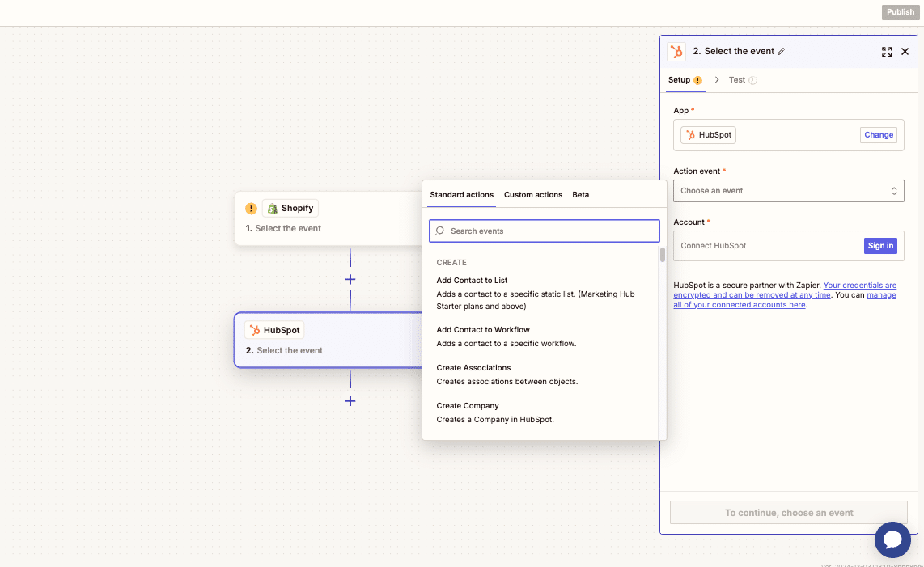This screenshot has height=567, width=924.
Task: Click the Shopify step warning icon
Action: click(251, 208)
